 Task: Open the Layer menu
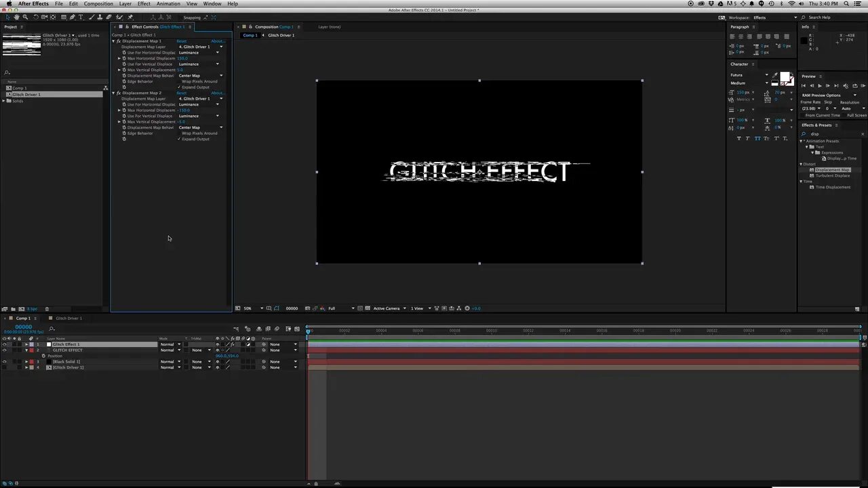125,3
